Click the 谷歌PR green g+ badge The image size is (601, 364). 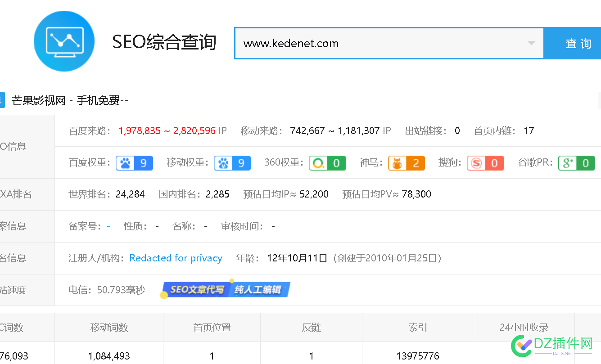pos(577,163)
